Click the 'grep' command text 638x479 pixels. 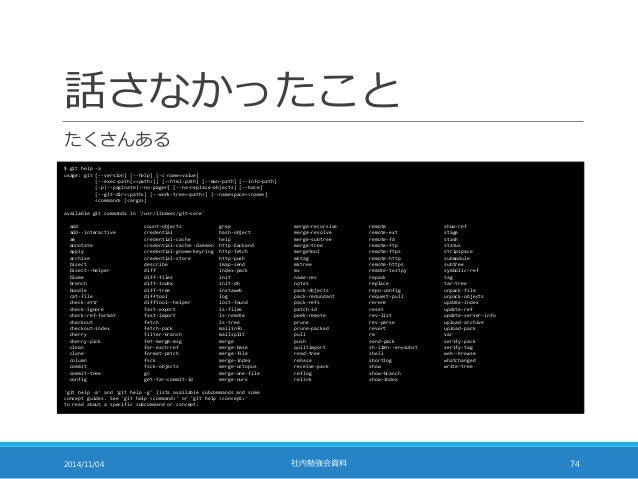[x=225, y=227]
